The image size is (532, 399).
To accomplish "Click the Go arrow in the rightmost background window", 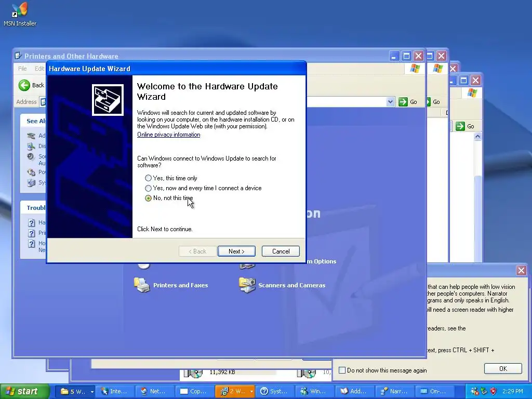I will pos(460,126).
